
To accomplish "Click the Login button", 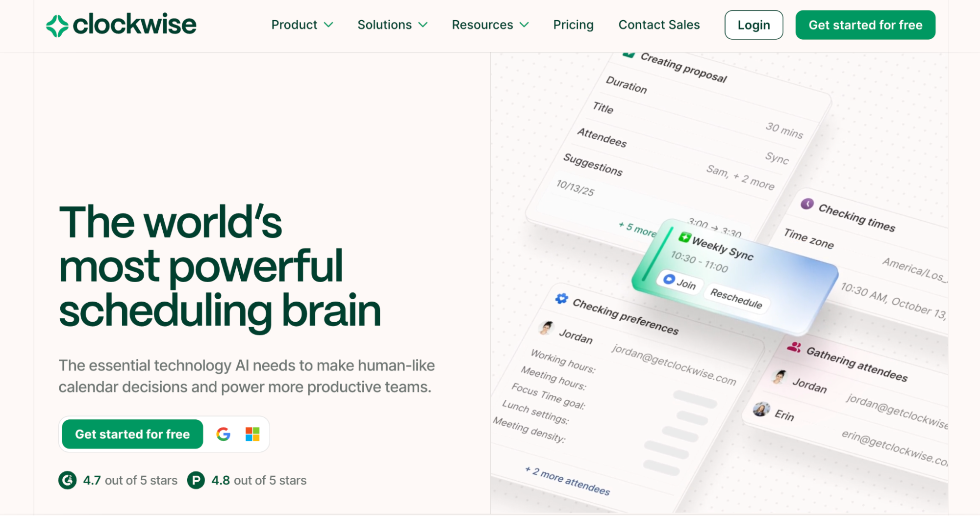I will click(x=754, y=25).
